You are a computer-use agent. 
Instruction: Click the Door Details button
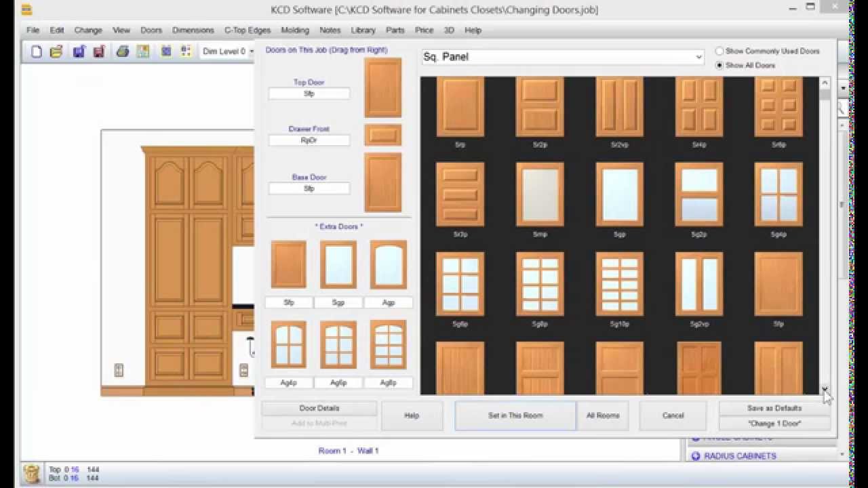point(319,408)
